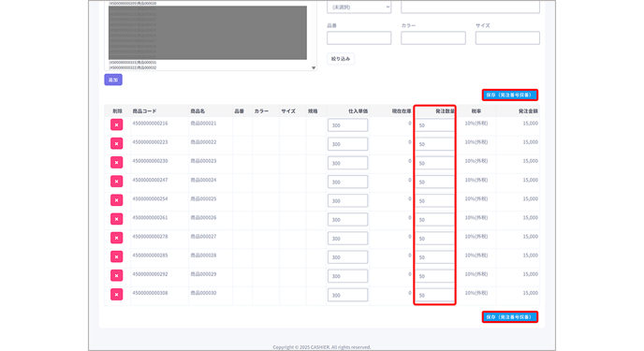Click the 商品コード column header

point(144,111)
